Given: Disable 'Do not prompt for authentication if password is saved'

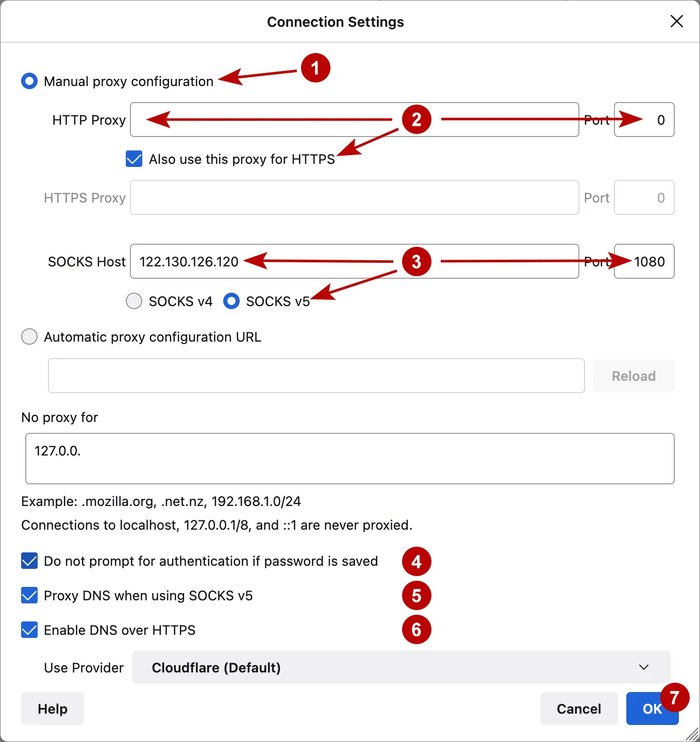Looking at the screenshot, I should (x=29, y=561).
